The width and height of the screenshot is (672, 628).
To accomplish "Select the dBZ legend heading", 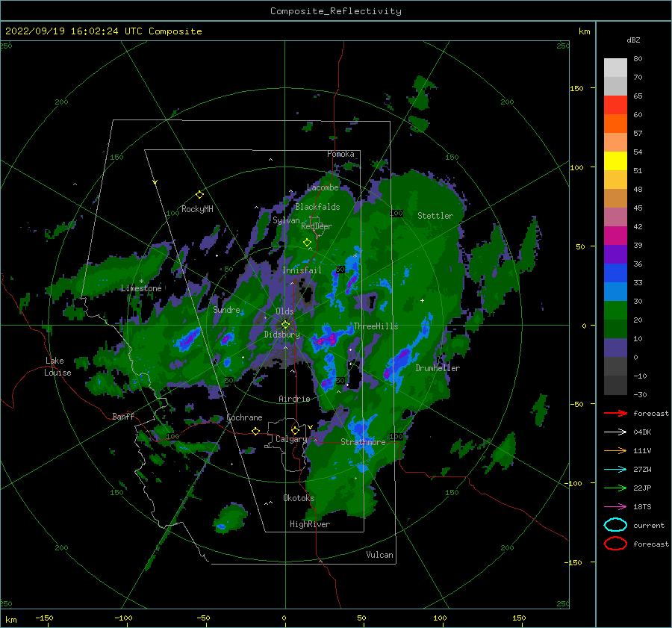I will pyautogui.click(x=633, y=40).
